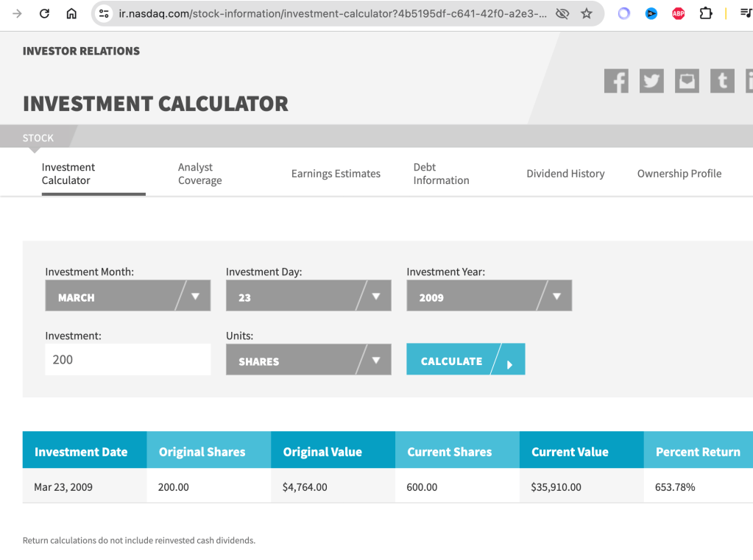
Task: Bookmark this page with the star icon
Action: click(x=587, y=13)
